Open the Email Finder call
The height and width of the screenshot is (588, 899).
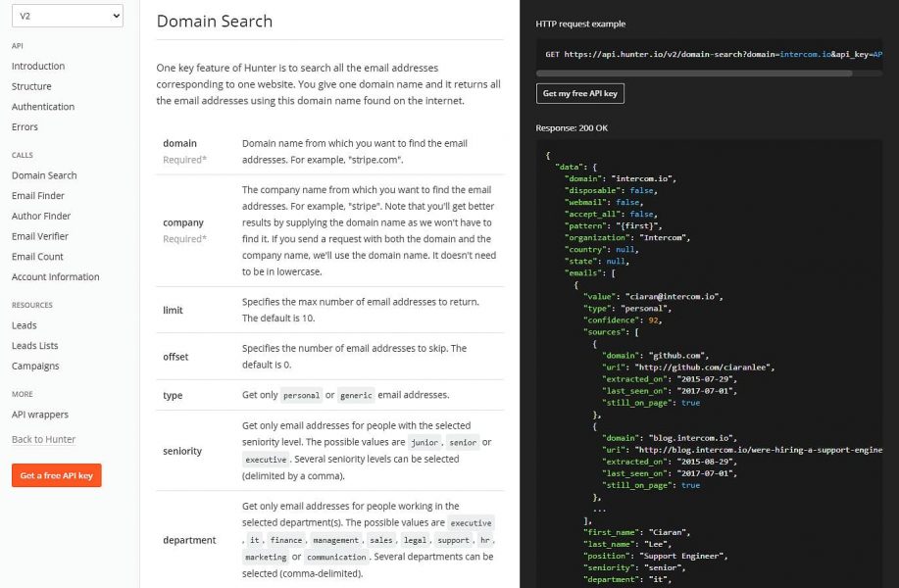(x=38, y=196)
